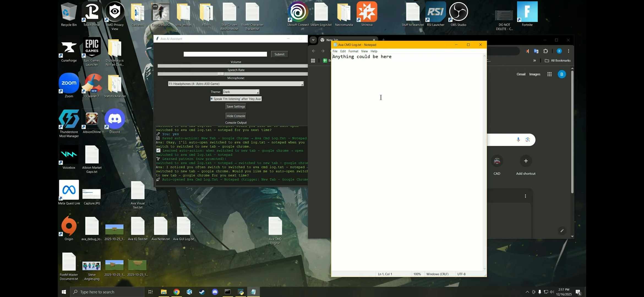The image size is (644, 297).
Task: Click Chrome's voice search microphone icon
Action: click(518, 140)
